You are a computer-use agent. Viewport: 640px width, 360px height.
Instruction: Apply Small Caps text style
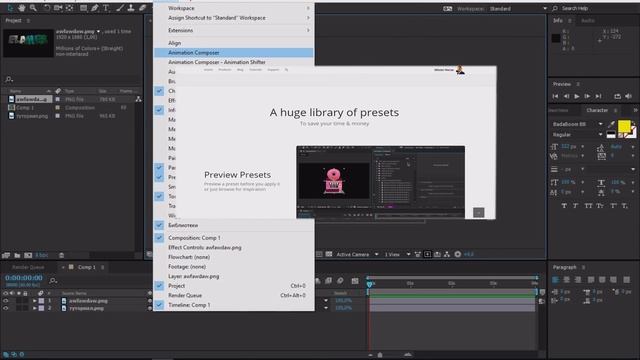[600, 206]
